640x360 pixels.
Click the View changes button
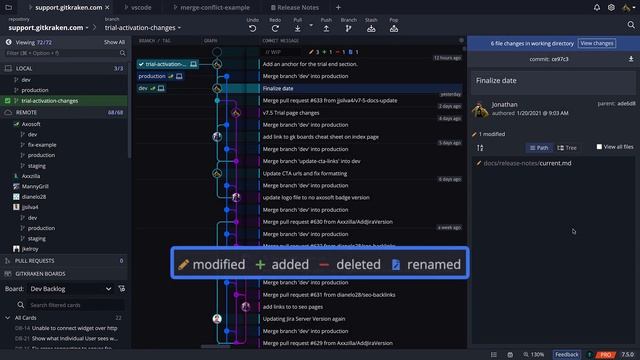(x=597, y=43)
